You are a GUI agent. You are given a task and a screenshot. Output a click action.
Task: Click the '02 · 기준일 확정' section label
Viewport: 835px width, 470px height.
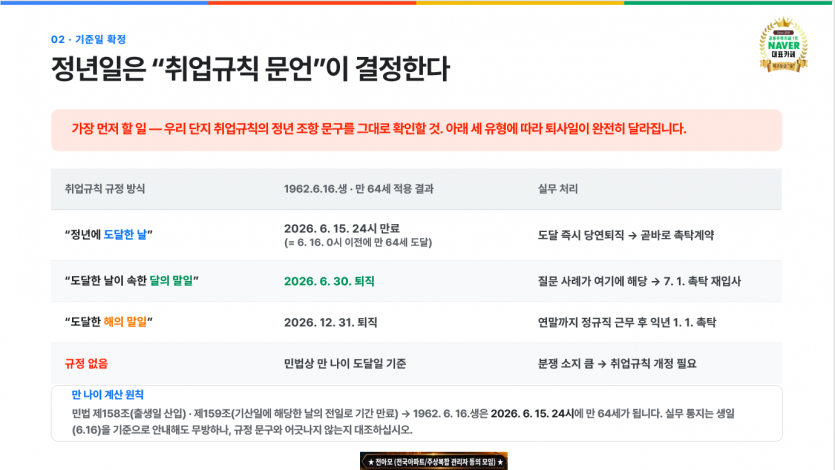(88, 39)
